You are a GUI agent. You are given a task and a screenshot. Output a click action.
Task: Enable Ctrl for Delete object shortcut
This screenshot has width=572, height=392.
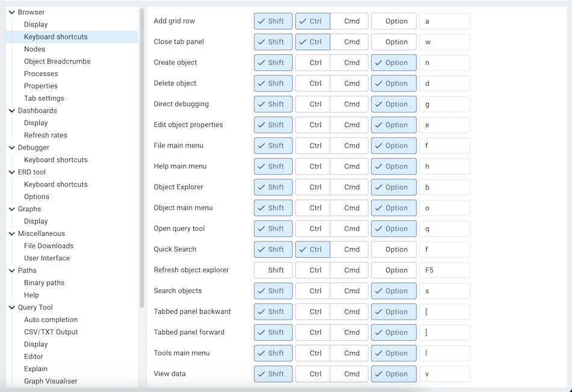pyautogui.click(x=312, y=83)
